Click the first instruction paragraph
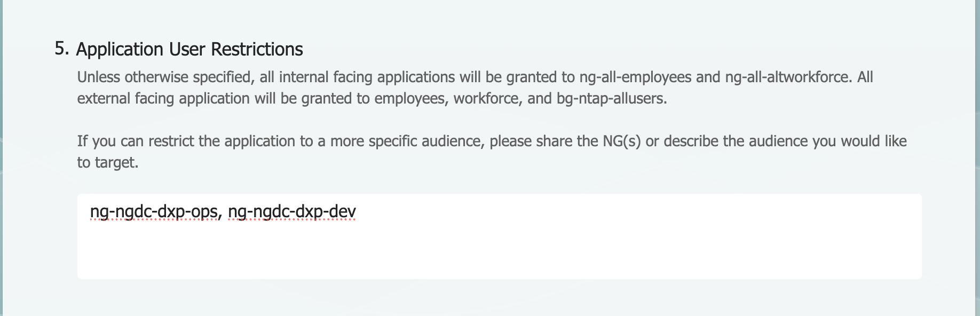The image size is (980, 316). click(427, 87)
